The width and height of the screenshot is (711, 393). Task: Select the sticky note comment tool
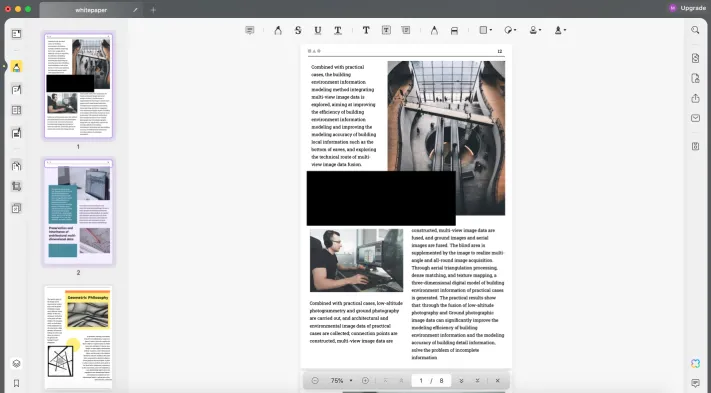point(249,30)
